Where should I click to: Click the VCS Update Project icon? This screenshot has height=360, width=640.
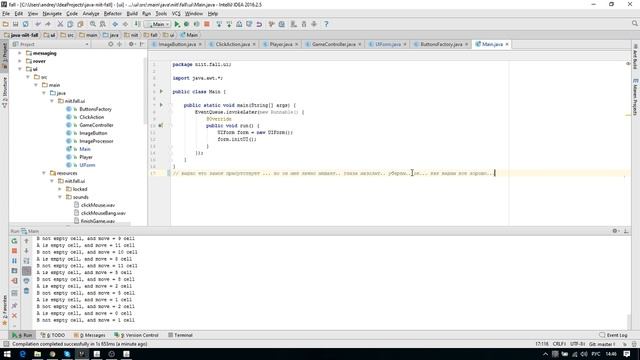219,24
